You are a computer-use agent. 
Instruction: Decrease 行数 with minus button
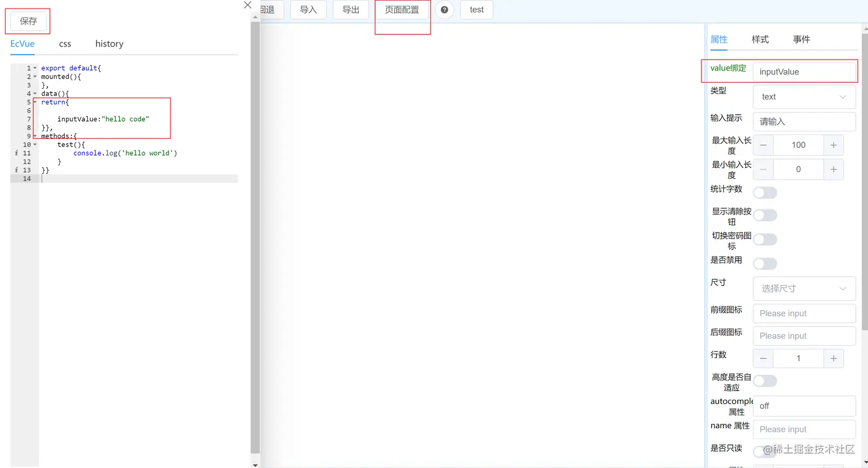point(763,358)
